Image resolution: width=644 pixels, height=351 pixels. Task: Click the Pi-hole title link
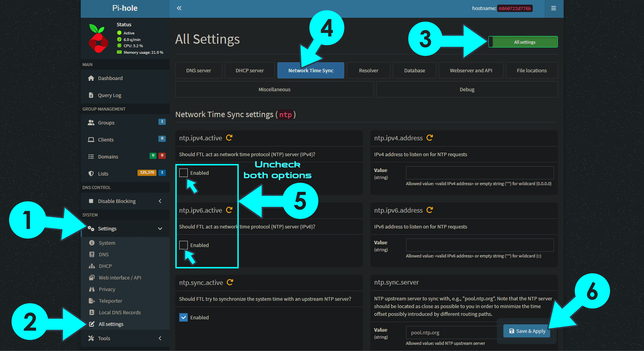[125, 8]
